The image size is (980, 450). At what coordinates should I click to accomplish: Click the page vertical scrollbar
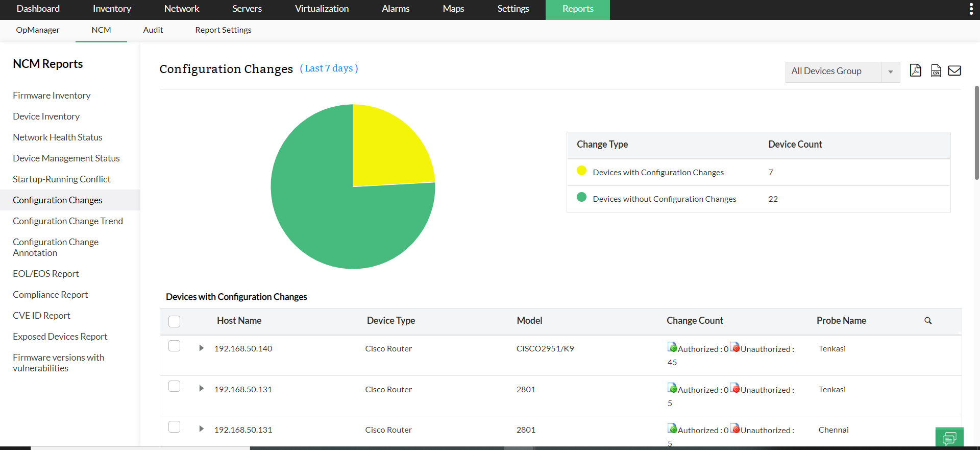tap(976, 133)
